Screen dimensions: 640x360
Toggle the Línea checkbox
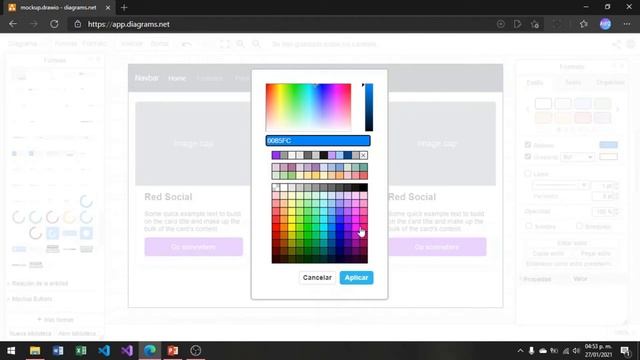[x=528, y=174]
